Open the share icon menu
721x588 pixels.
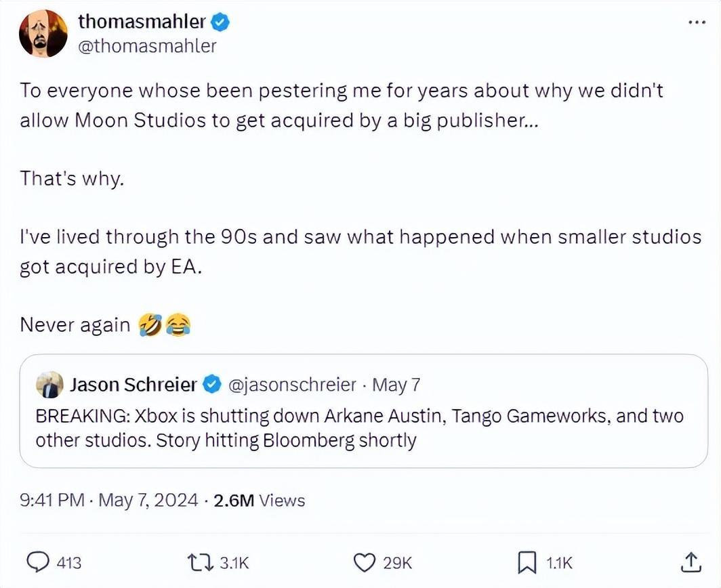[x=689, y=561]
